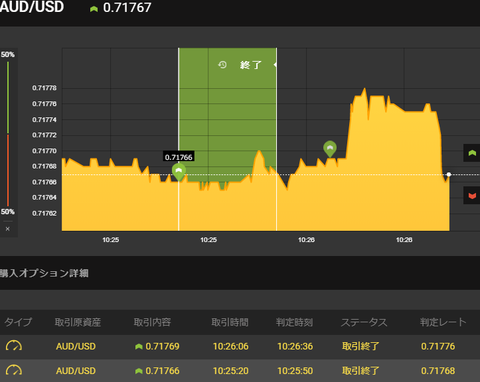
Task: Click the green trade marker labeled 0.71766
Action: (179, 172)
